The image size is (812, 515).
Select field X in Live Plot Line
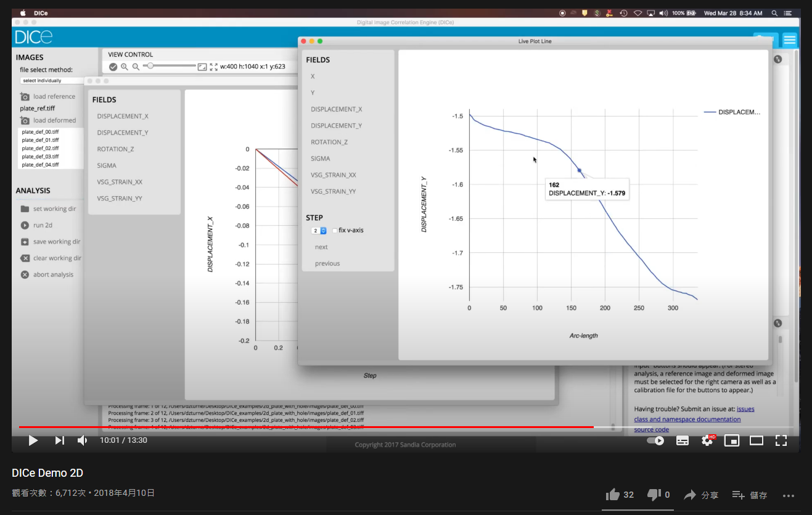(313, 76)
